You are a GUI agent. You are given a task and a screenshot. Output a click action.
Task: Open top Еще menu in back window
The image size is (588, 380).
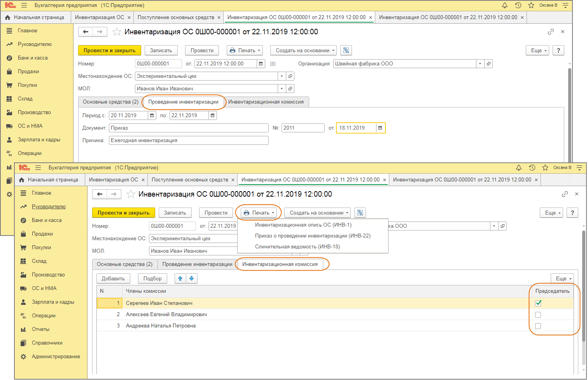click(x=537, y=50)
